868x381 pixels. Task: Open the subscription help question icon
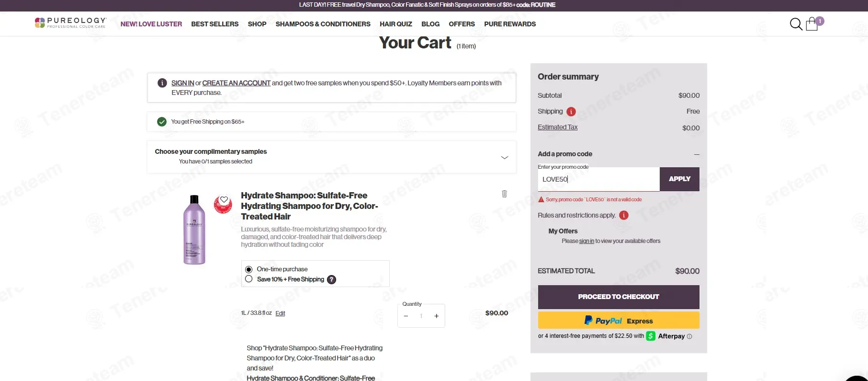331,279
